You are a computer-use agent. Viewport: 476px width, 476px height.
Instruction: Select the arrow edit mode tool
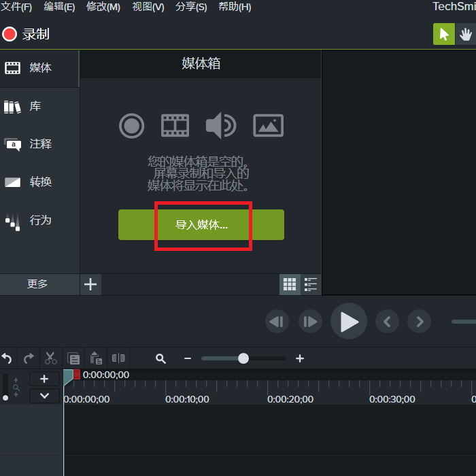point(444,34)
